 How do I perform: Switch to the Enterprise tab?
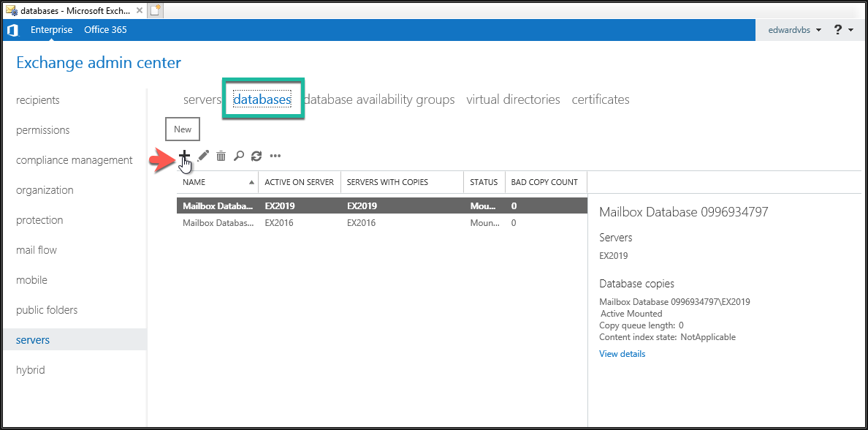pyautogui.click(x=51, y=30)
